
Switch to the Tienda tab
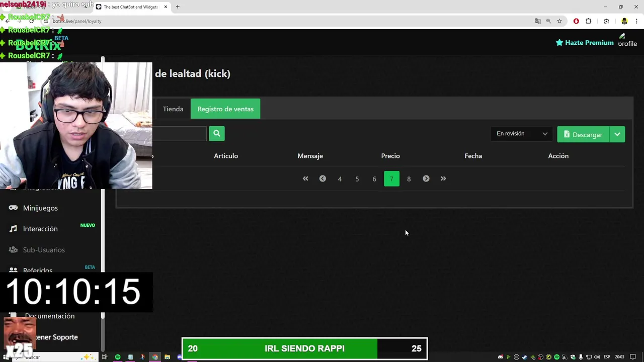pyautogui.click(x=173, y=109)
